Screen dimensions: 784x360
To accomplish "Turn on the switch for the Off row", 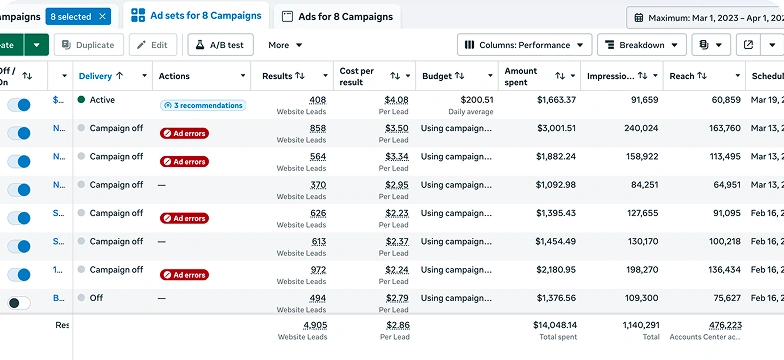I will (x=19, y=302).
